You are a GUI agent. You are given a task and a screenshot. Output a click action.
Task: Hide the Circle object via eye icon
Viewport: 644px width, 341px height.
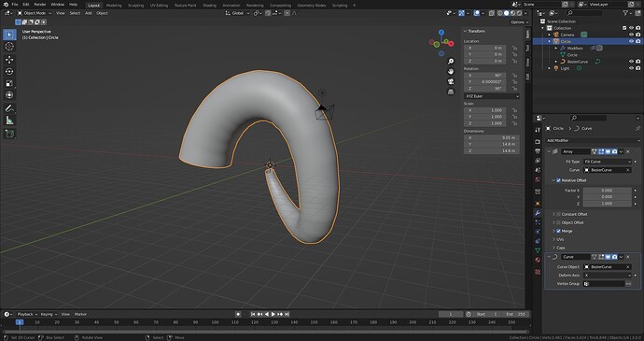tap(631, 41)
